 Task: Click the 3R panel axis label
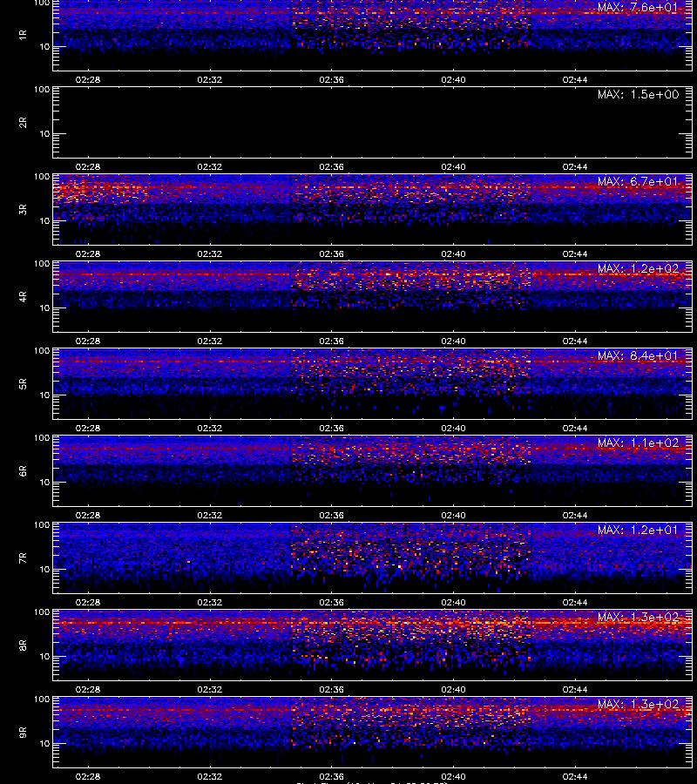tap(23, 209)
